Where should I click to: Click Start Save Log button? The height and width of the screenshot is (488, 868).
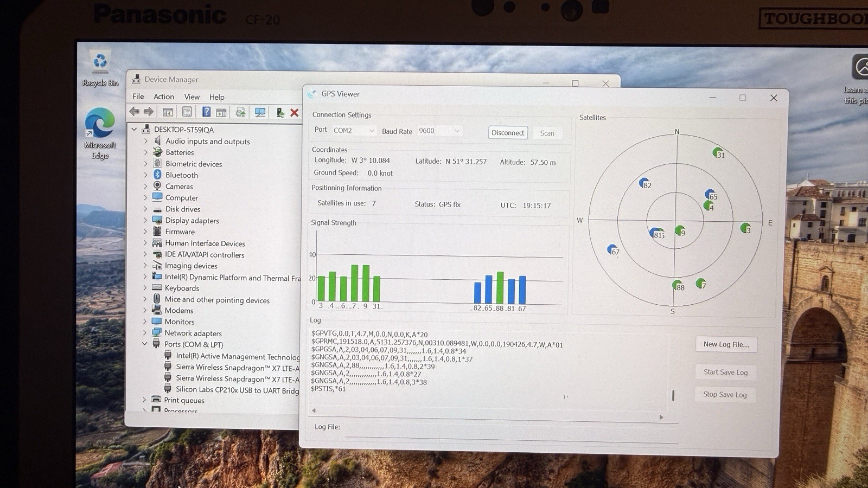click(725, 372)
